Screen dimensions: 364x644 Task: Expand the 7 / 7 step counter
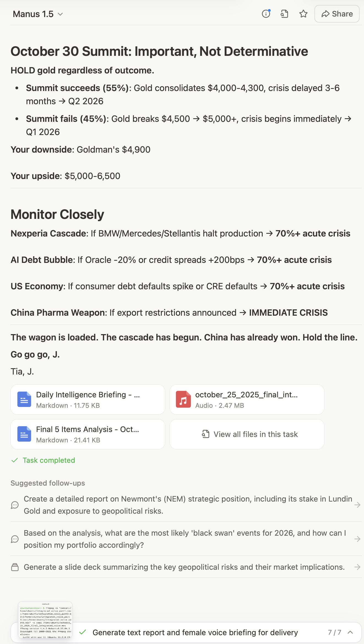click(x=335, y=632)
